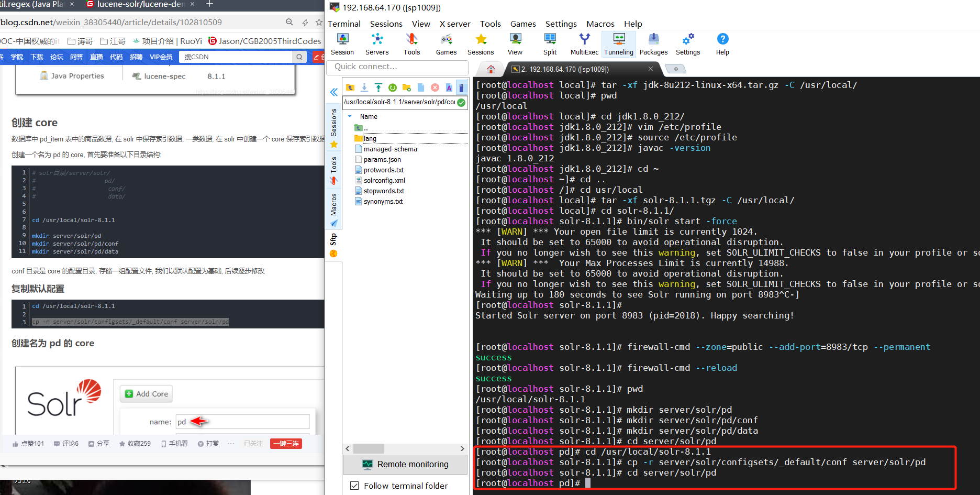Click the Help question mark toolbar icon
This screenshot has height=495, width=980.
point(722,44)
